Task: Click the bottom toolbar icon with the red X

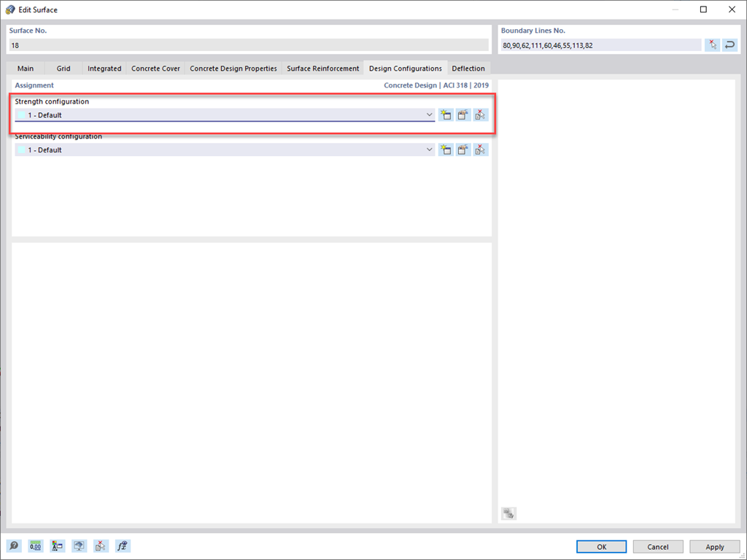Action: tap(101, 545)
